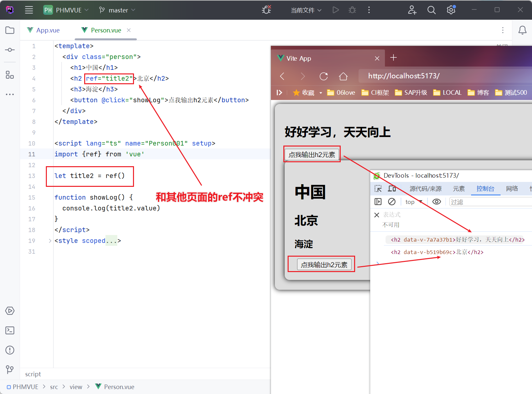Reload the browser page

tap(324, 76)
